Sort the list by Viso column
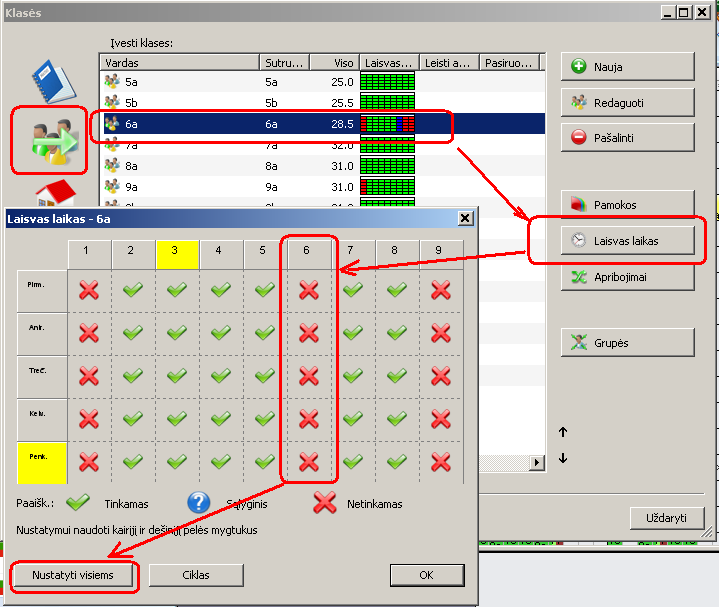The width and height of the screenshot is (719, 607). point(334,62)
